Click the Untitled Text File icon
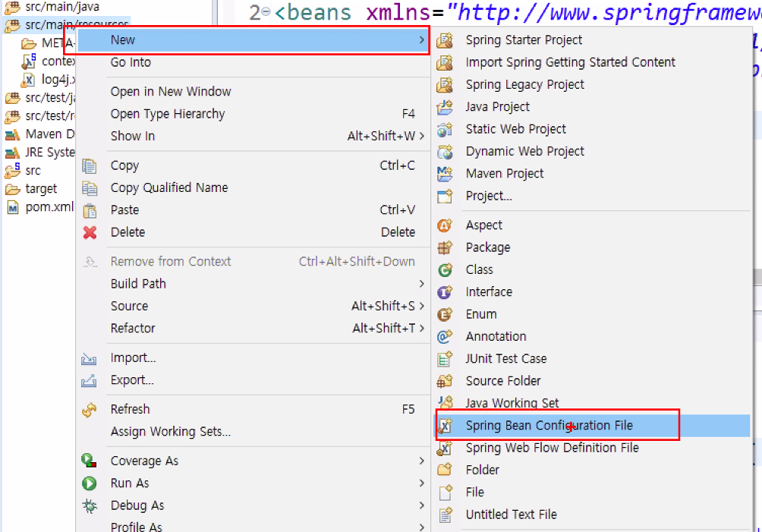This screenshot has width=762, height=532. (x=446, y=515)
